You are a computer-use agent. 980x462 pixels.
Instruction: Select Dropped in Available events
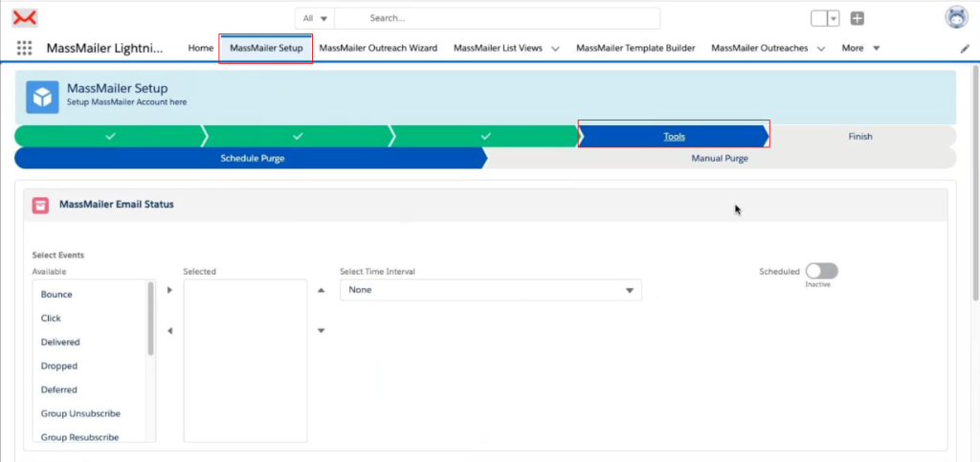pos(90,365)
